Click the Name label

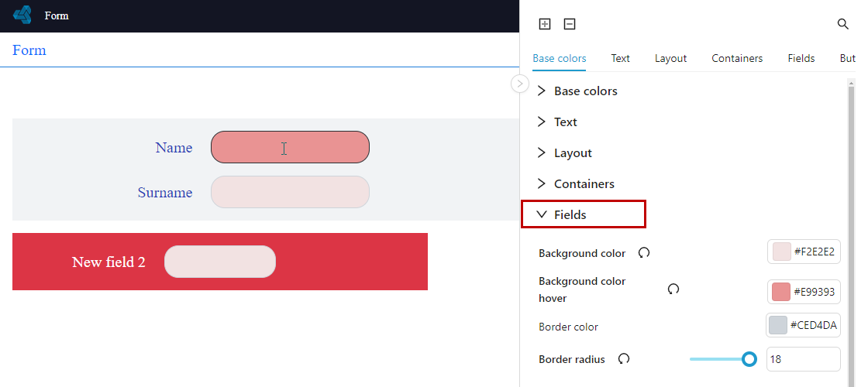point(174,148)
